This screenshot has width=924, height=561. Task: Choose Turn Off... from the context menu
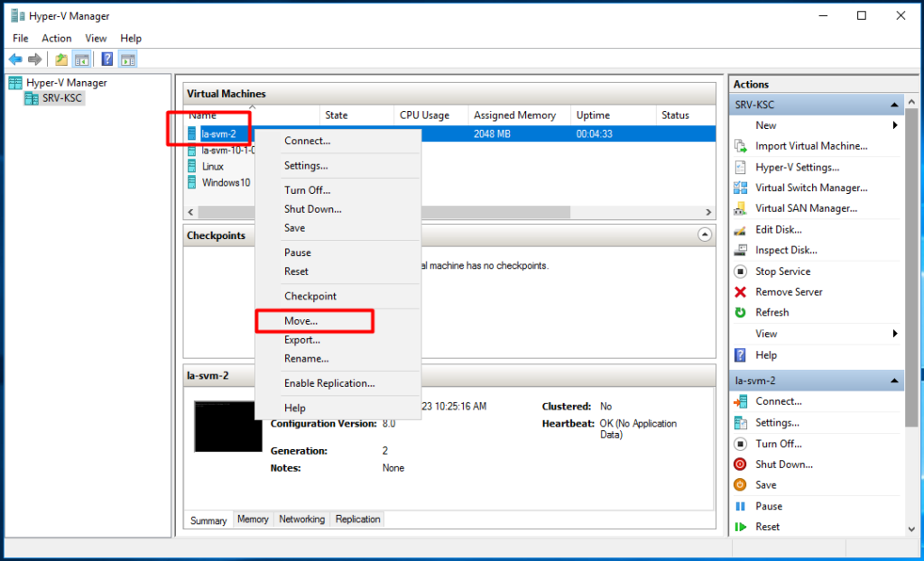337,190
